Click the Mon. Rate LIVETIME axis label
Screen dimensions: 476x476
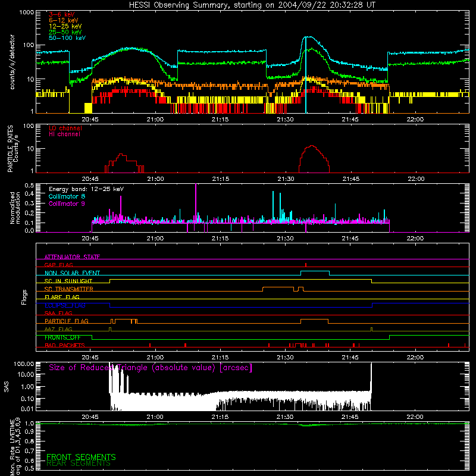15,447
